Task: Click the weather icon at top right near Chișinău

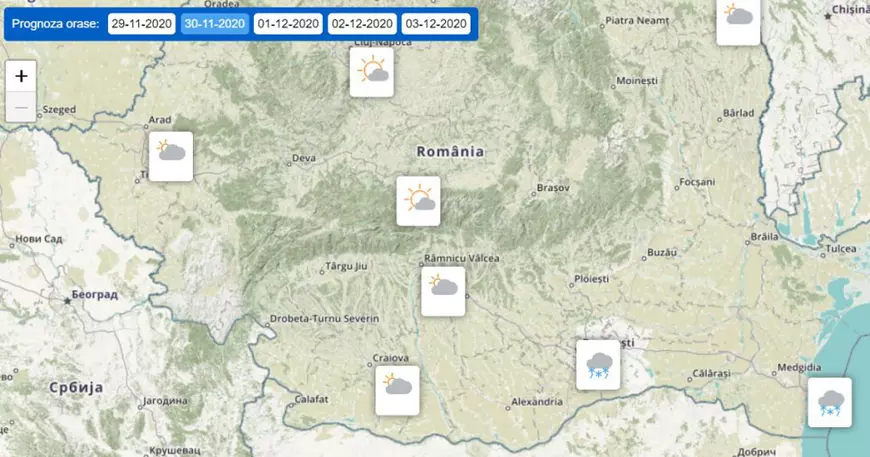Action: [x=738, y=20]
